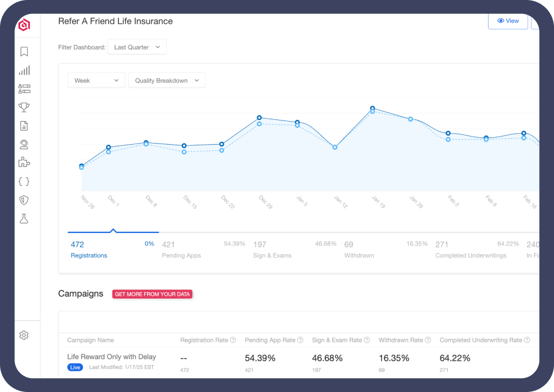554x392 pixels.
Task: Open the trophy rewards icon
Action: pos(24,107)
